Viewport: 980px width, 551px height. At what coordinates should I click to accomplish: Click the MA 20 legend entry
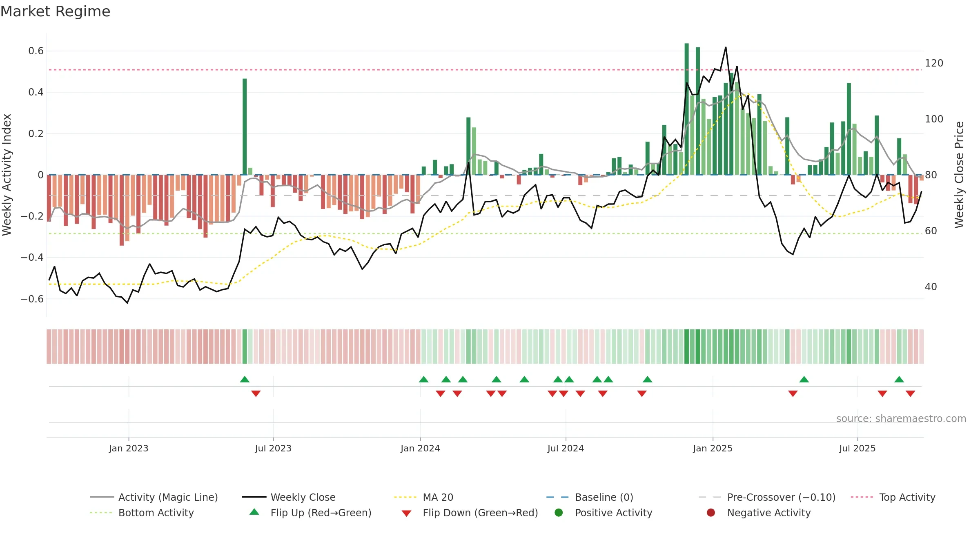click(423, 497)
